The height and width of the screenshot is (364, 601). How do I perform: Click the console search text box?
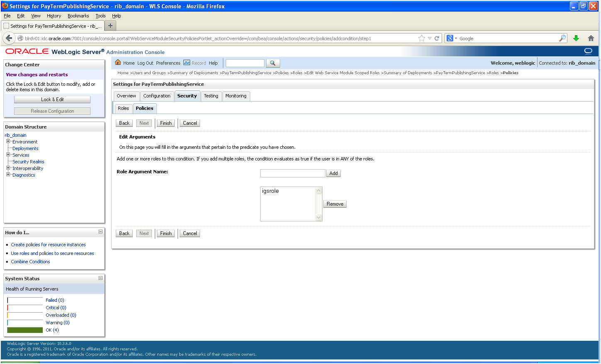[245, 63]
